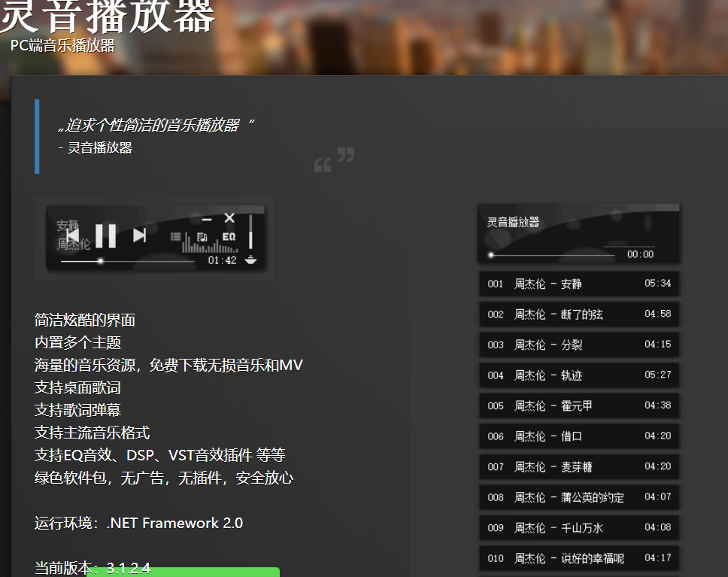Screen dimensions: 728x577
Task: Click the 简洁炫酷的界面 feature line
Action: point(85,320)
